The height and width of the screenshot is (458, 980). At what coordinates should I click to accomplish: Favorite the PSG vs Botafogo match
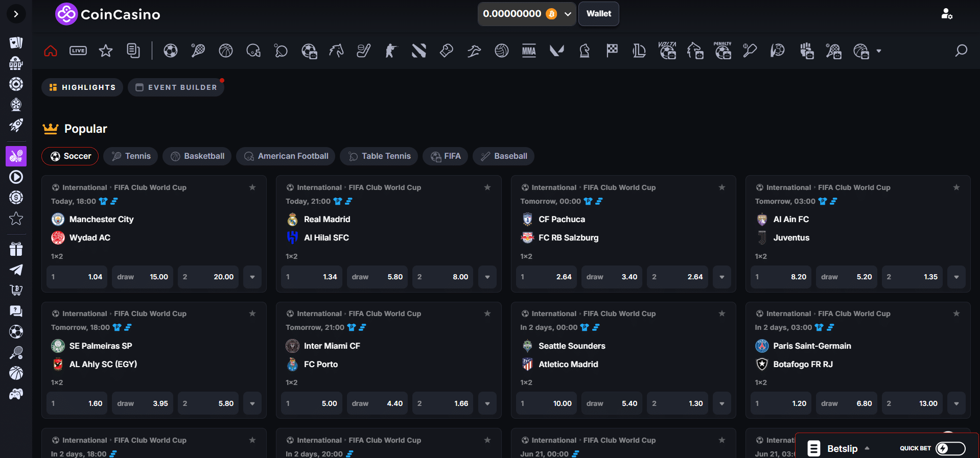956,314
